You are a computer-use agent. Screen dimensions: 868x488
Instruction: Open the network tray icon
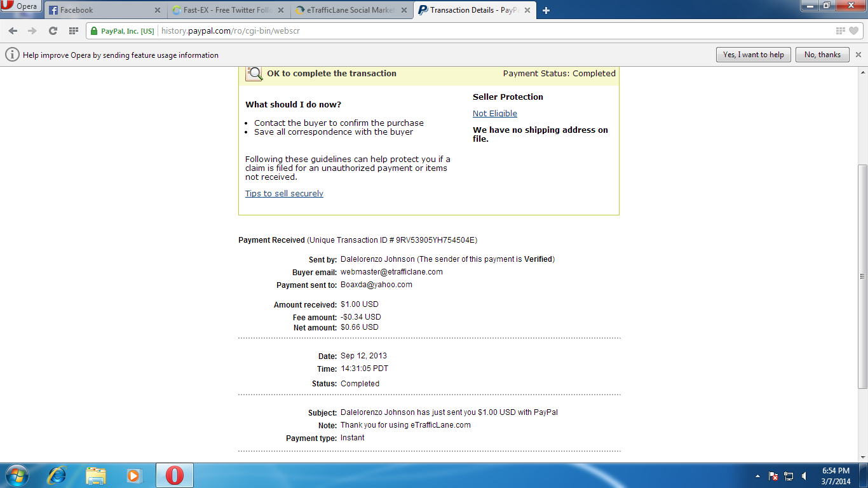pos(789,476)
